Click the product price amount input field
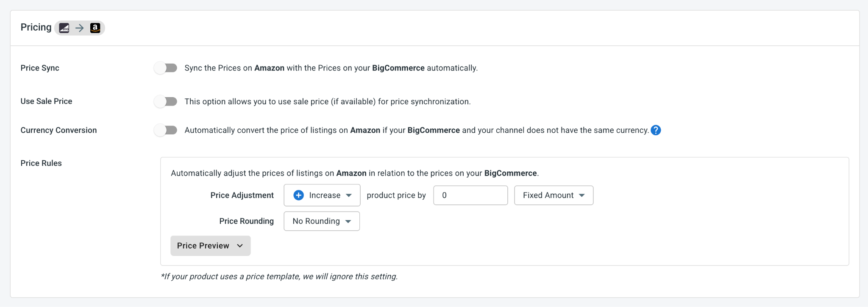Viewport: 868px width, 307px height. click(x=470, y=195)
